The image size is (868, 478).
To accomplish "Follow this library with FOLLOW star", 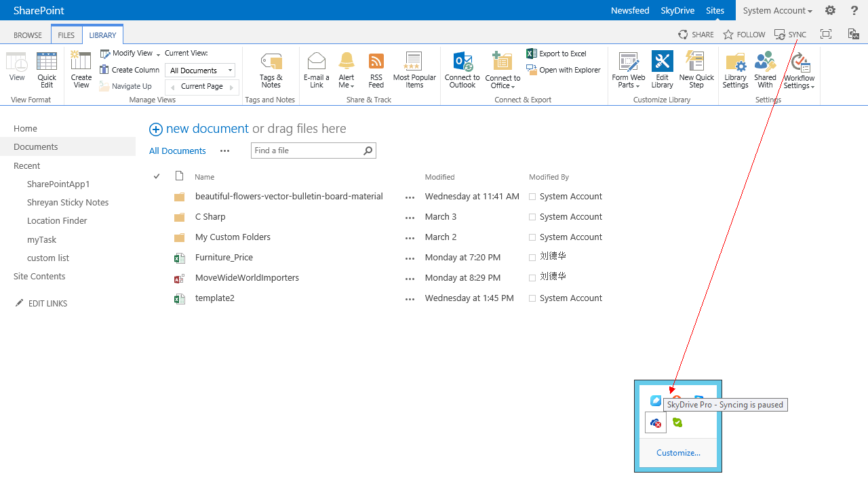I will (744, 35).
